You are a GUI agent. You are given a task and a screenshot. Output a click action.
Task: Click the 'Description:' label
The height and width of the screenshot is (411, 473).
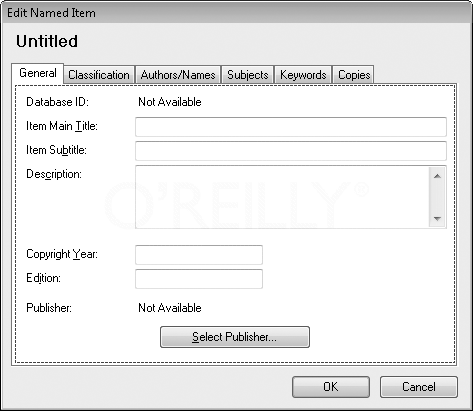click(54, 174)
